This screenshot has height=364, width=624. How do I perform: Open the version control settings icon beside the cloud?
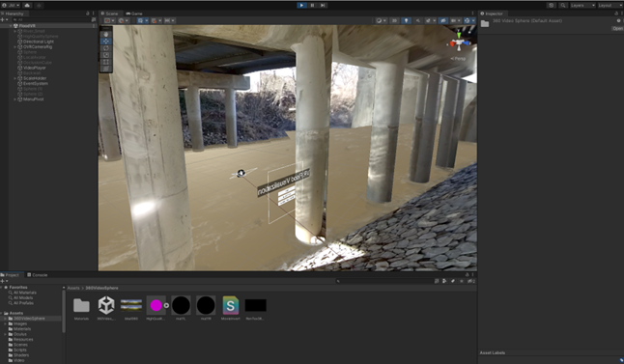(39, 5)
